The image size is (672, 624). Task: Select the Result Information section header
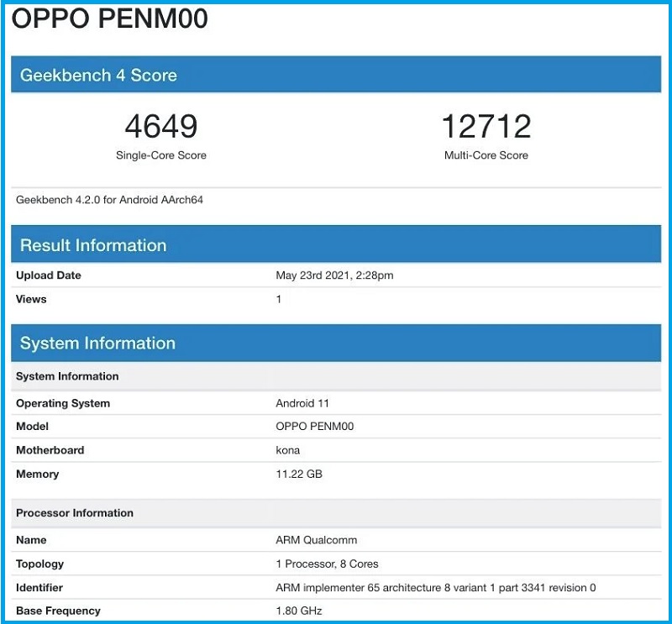tap(92, 245)
